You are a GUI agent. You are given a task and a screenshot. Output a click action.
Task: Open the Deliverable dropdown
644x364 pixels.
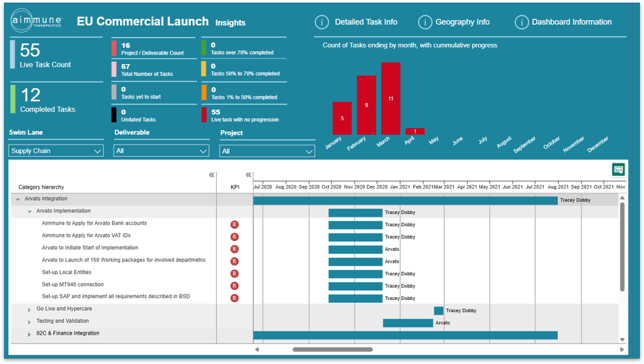coord(161,151)
